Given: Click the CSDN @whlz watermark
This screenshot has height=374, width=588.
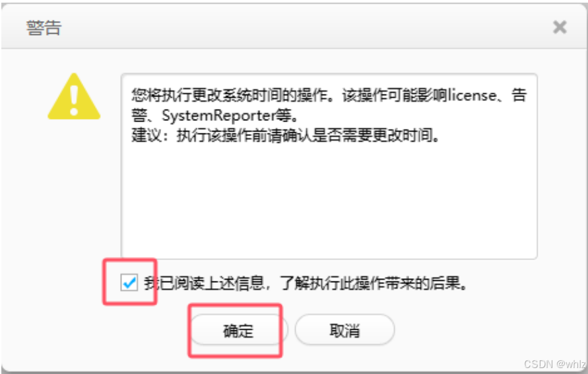Looking at the screenshot, I should coord(554,364).
